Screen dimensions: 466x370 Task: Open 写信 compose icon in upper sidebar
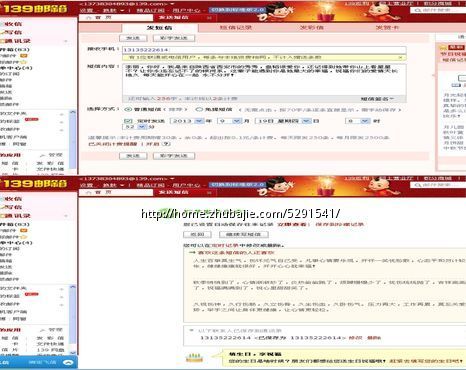(x=2, y=32)
